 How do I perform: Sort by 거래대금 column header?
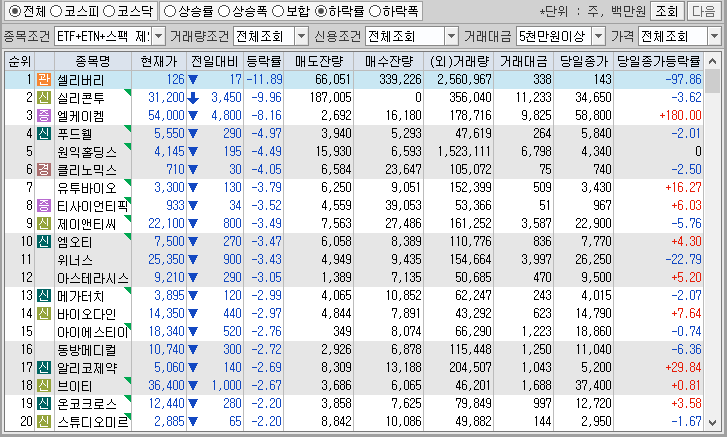pyautogui.click(x=523, y=61)
